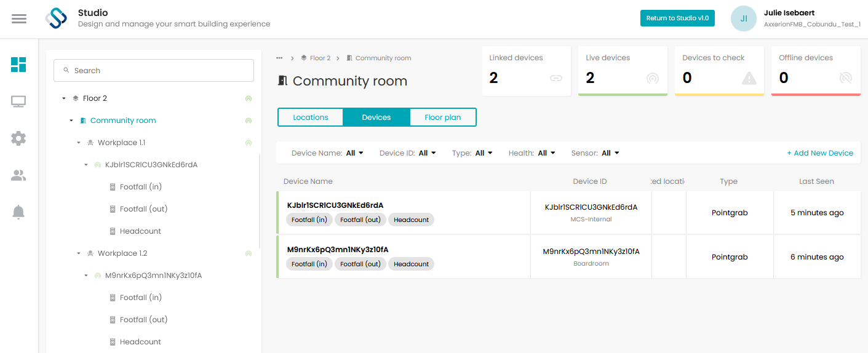The width and height of the screenshot is (868, 353).
Task: Open the users icon in sidebar
Action: point(18,175)
